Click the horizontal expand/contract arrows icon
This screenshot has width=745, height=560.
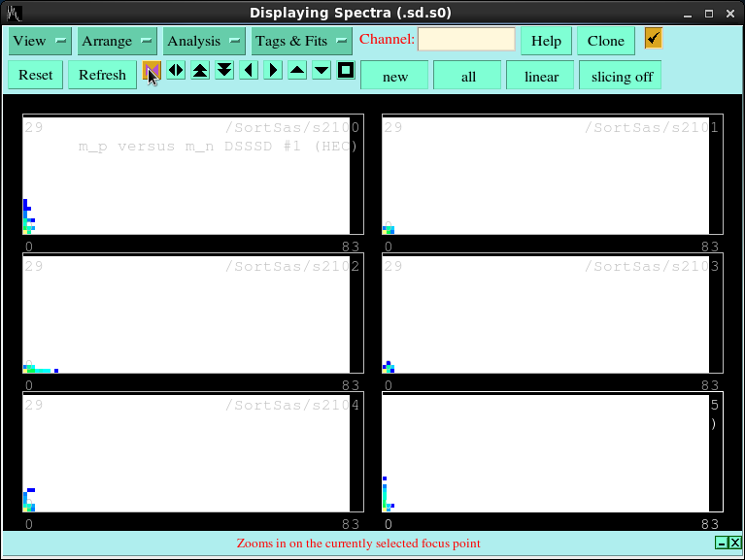tap(176, 71)
